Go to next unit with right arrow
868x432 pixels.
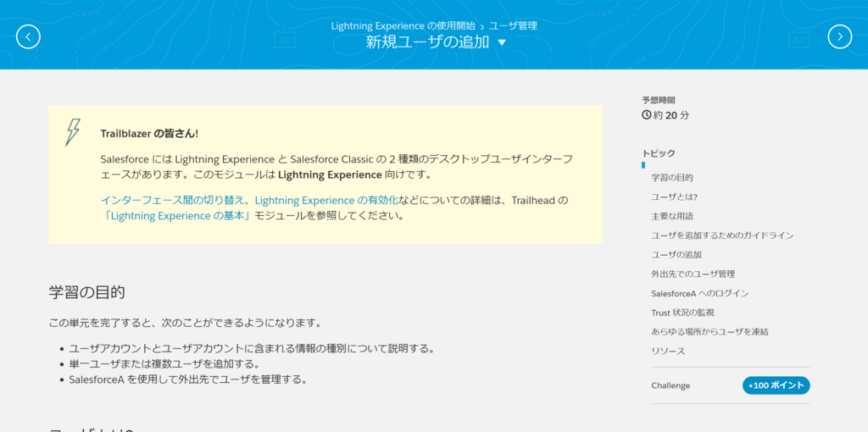tap(840, 36)
